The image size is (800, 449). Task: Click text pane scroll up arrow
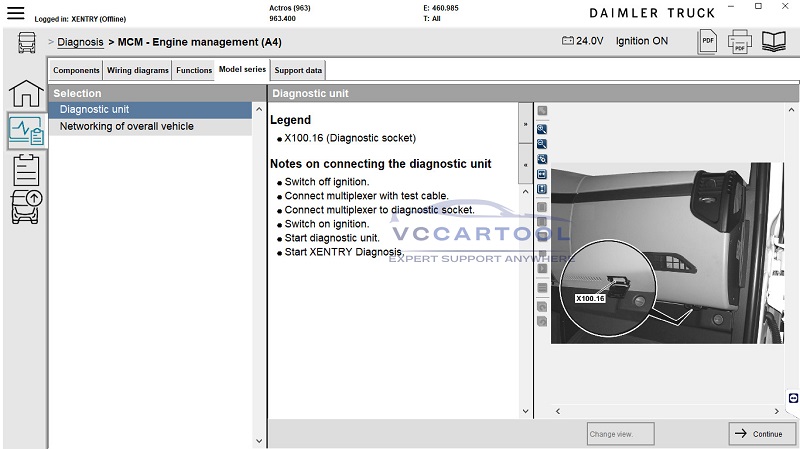[x=526, y=192]
